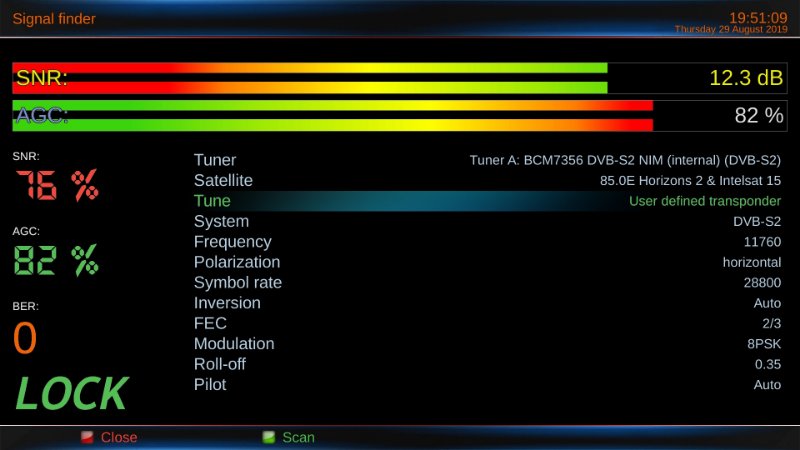The height and width of the screenshot is (450, 800).
Task: Change the 8PSK modulation value
Action: (x=764, y=344)
